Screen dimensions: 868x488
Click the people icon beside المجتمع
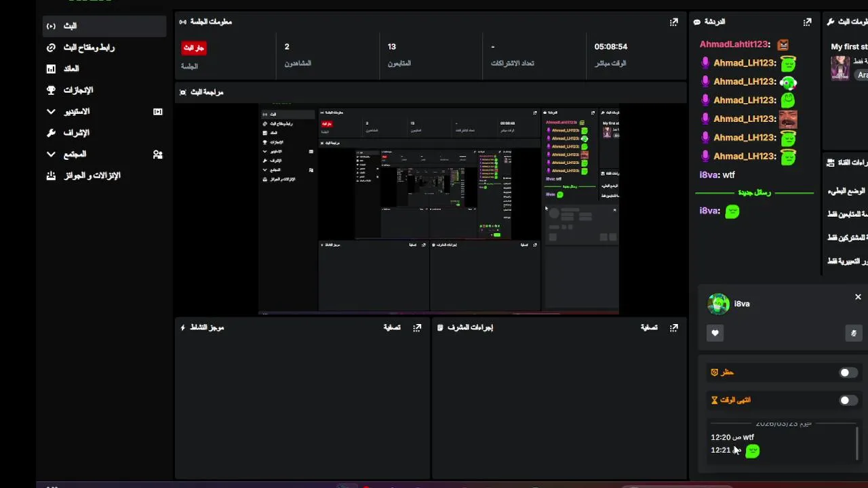(x=158, y=155)
